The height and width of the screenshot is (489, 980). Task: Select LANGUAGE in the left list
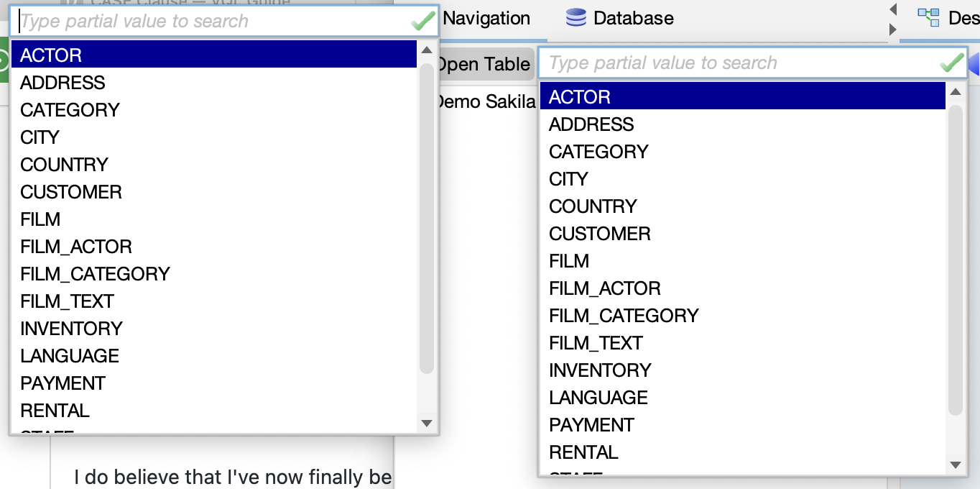[x=214, y=355]
